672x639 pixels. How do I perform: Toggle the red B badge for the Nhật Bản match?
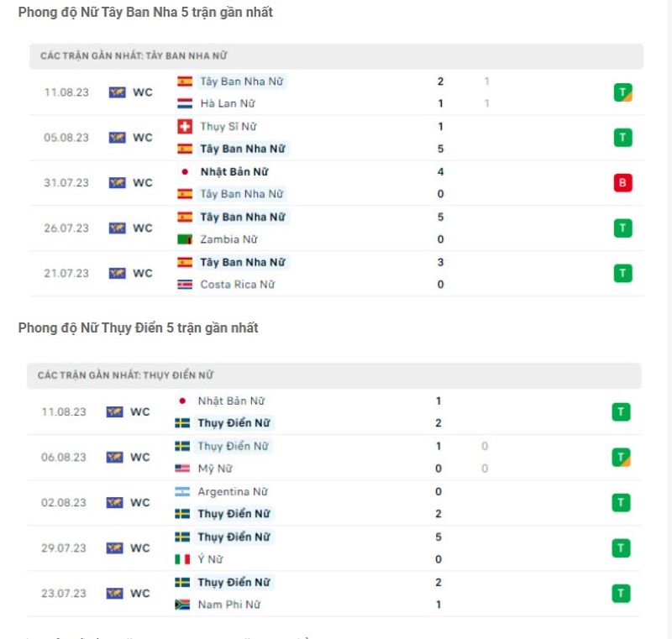[622, 182]
